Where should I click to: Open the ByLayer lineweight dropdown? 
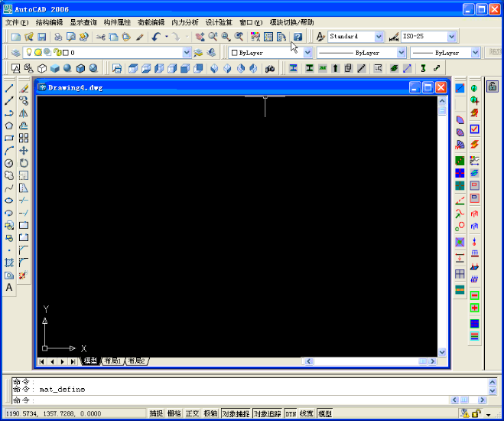click(x=476, y=52)
